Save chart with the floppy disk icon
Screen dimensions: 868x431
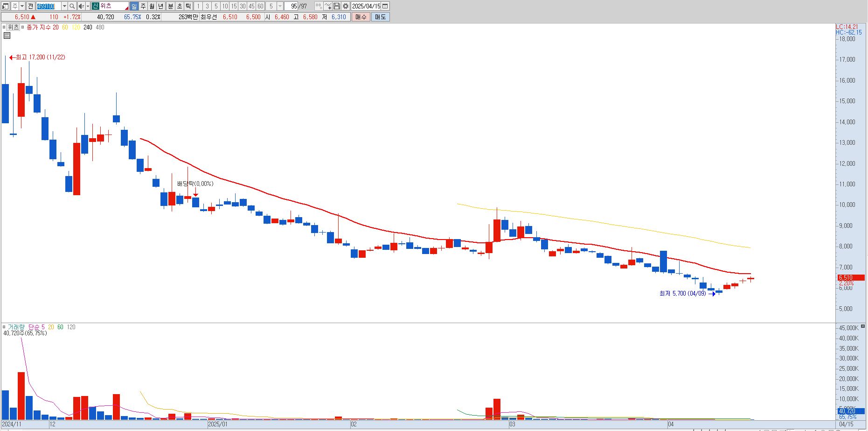coord(337,6)
